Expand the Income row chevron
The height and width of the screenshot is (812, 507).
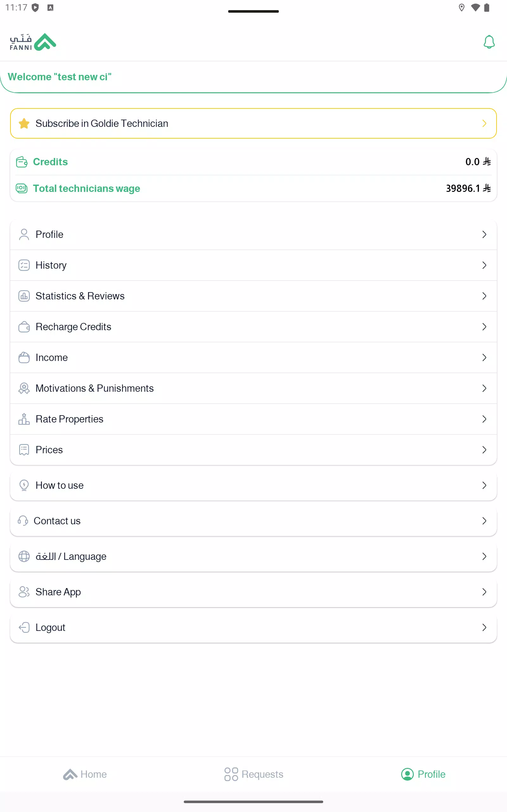pyautogui.click(x=484, y=357)
